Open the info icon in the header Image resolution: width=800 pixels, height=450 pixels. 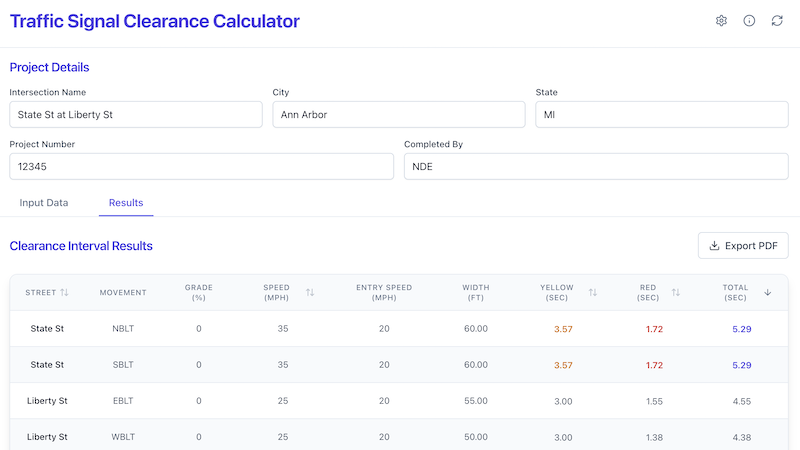pyautogui.click(x=749, y=21)
